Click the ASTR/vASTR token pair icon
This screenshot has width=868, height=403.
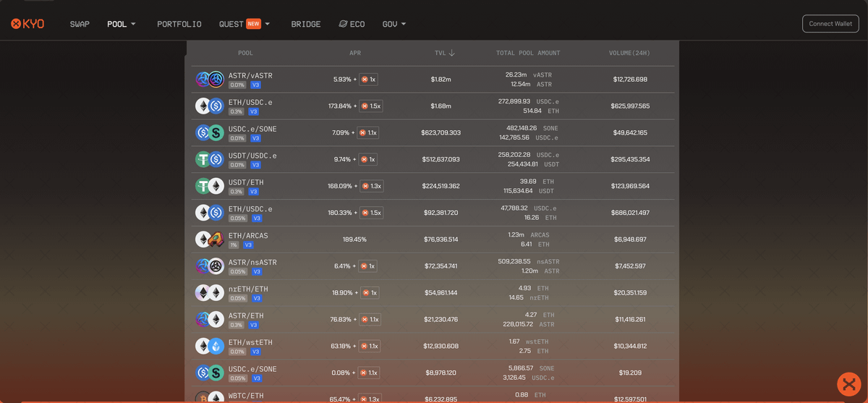tap(209, 80)
